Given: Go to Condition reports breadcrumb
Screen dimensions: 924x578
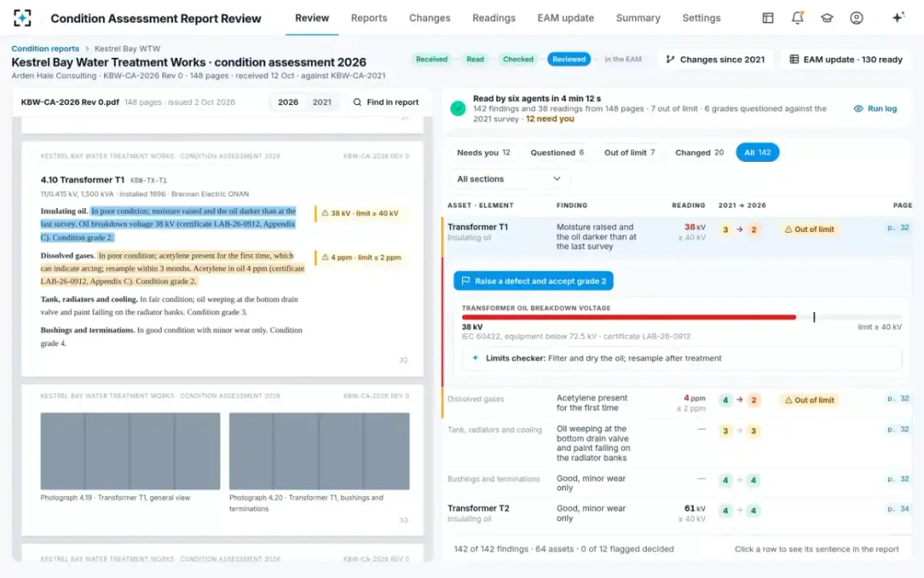Looking at the screenshot, I should [x=45, y=49].
